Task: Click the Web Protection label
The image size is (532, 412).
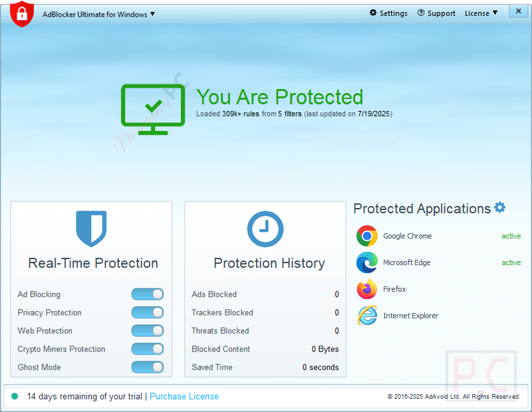Action: click(45, 331)
